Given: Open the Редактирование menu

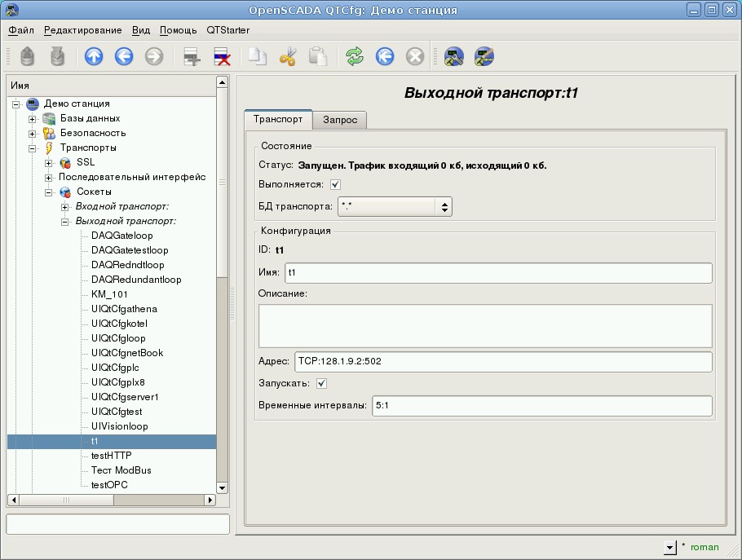Looking at the screenshot, I should (82, 30).
